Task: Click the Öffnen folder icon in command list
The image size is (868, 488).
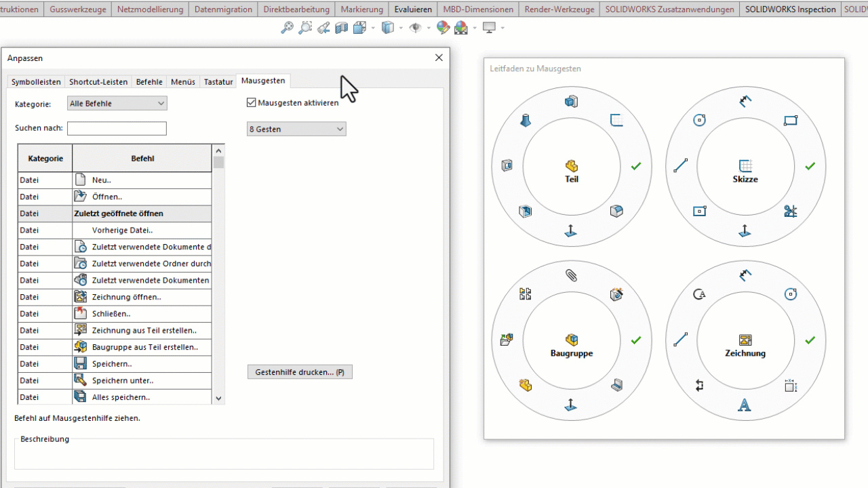Action: (x=80, y=197)
